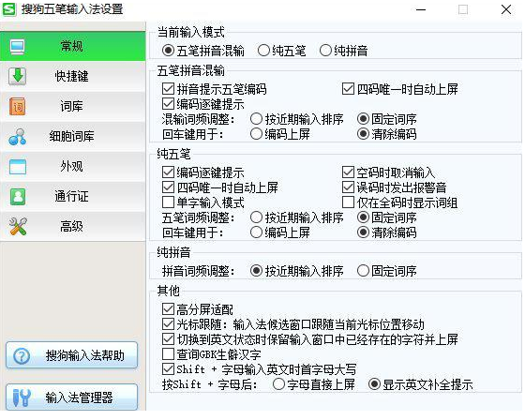Choose 固定词序 for 混输词频调整
This screenshot has height=420, width=525.
[364, 119]
